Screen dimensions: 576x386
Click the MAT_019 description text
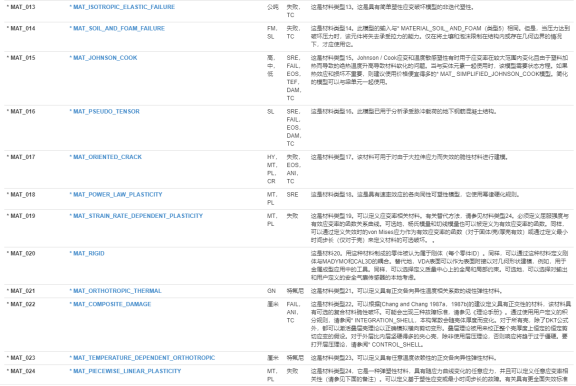click(x=440, y=228)
